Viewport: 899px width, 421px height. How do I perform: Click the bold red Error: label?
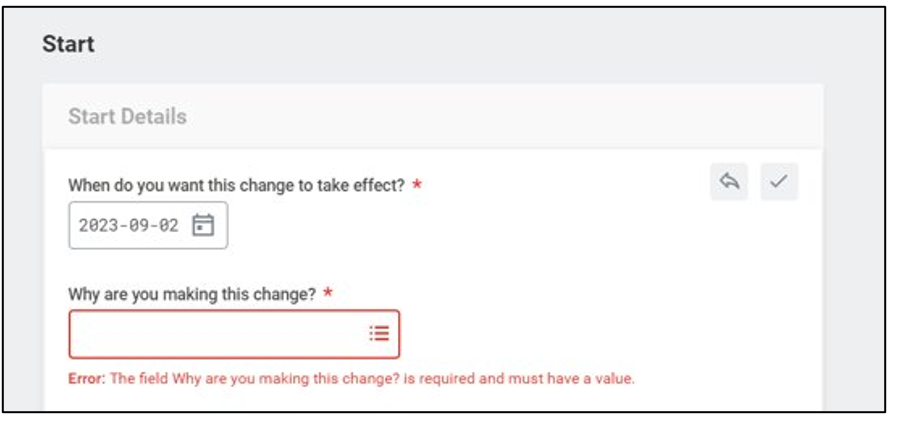(86, 379)
